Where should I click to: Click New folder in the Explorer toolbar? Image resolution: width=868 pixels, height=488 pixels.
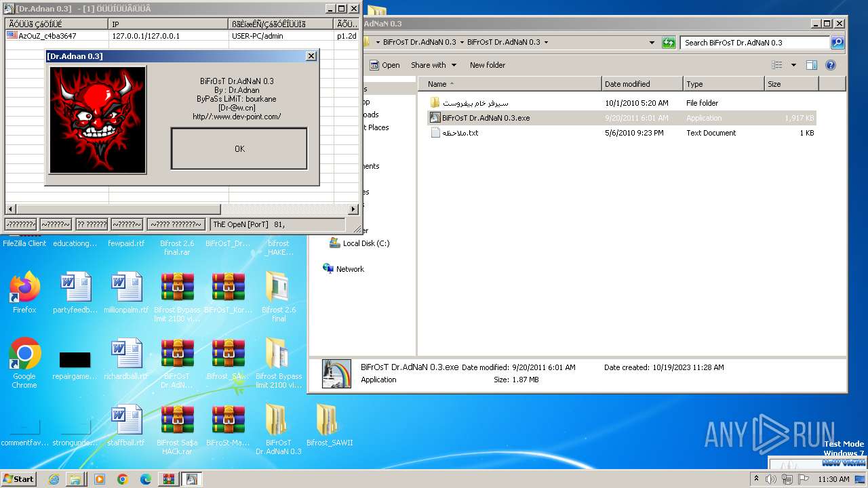[x=488, y=65]
